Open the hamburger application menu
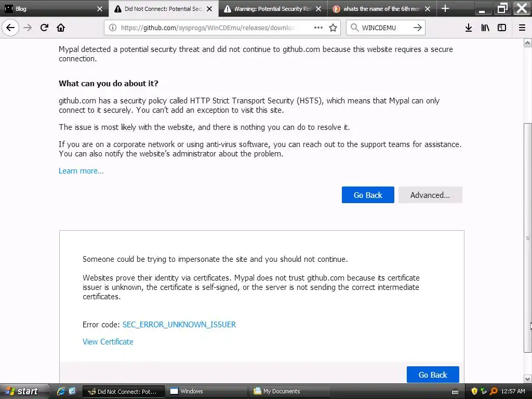This screenshot has height=399, width=532. click(x=522, y=28)
